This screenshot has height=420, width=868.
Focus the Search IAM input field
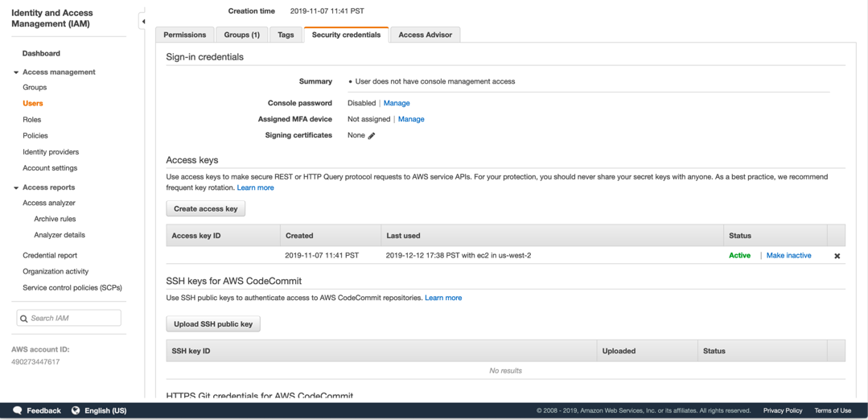[x=73, y=319]
